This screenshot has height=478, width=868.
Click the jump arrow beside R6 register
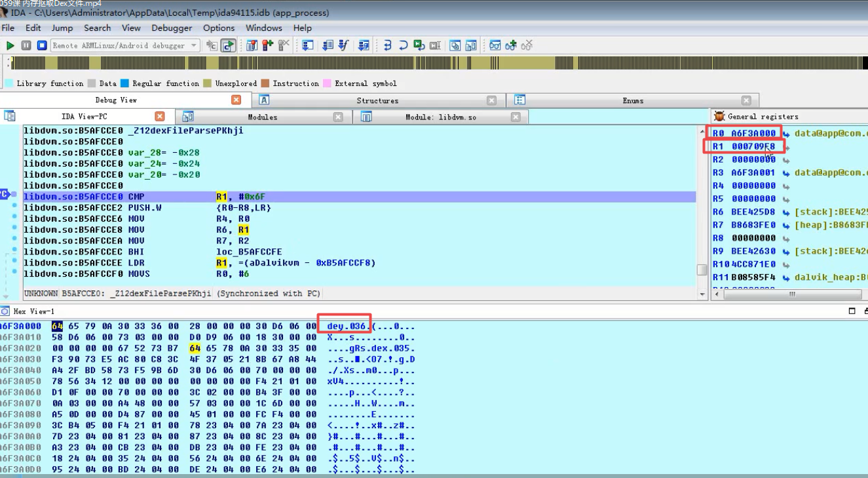[x=785, y=212]
